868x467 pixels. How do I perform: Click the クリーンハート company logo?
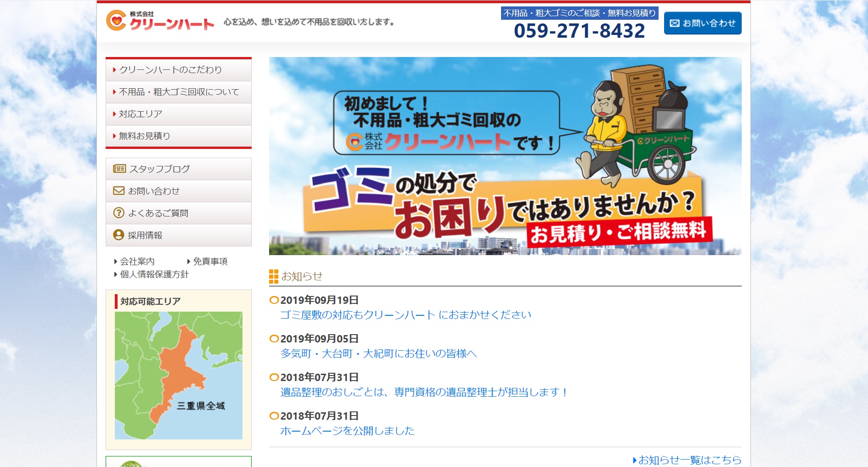(x=160, y=21)
